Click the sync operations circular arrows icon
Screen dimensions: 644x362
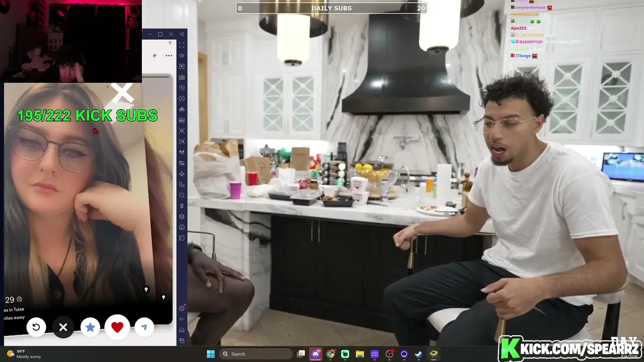pyautogui.click(x=182, y=99)
